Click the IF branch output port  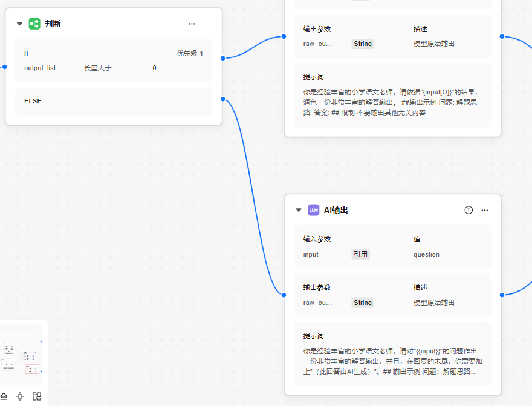(223, 58)
